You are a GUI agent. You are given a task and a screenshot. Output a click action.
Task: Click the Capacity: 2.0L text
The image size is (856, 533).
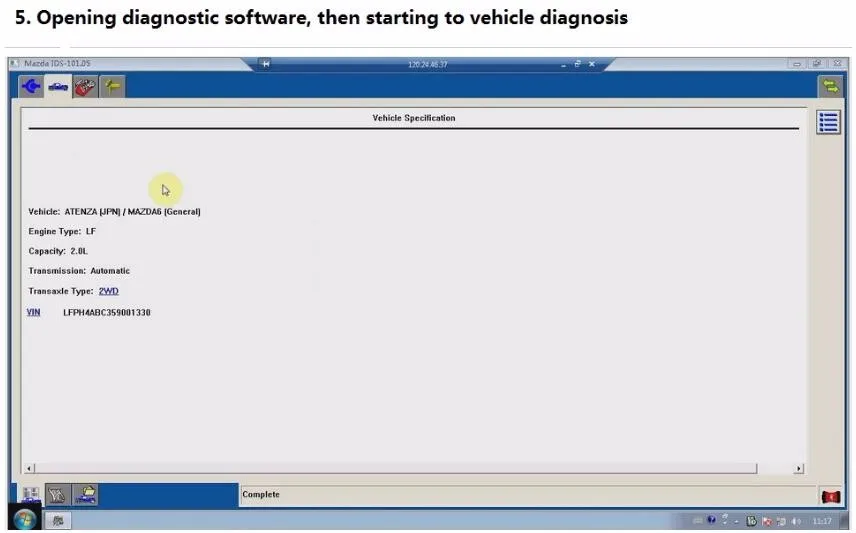coord(58,251)
